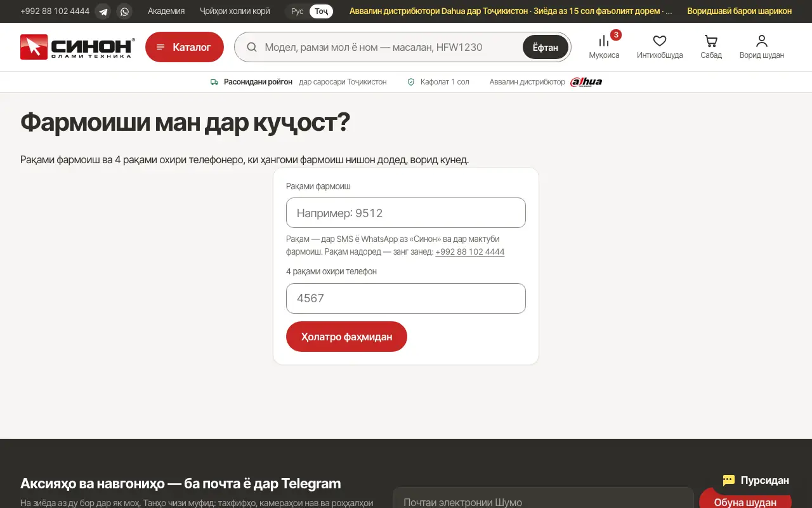Click the Dahua distributor announcement banner text
Image resolution: width=812 pixels, height=508 pixels.
tap(511, 11)
